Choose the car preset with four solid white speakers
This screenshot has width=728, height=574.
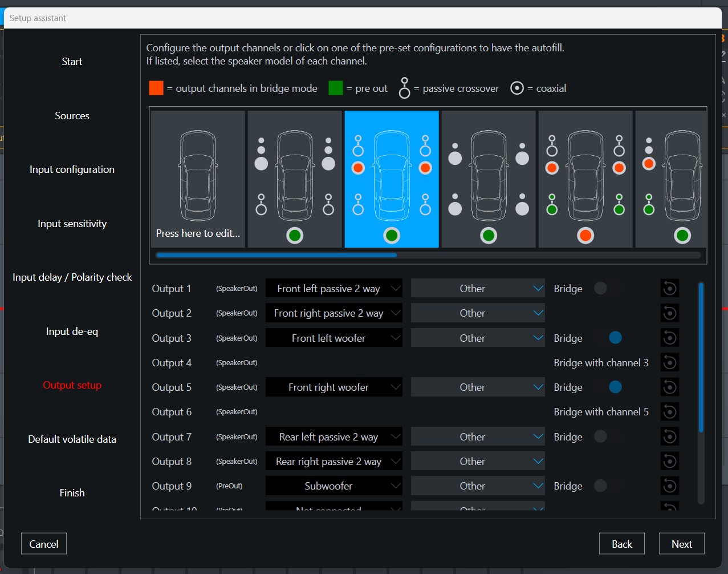(x=489, y=179)
